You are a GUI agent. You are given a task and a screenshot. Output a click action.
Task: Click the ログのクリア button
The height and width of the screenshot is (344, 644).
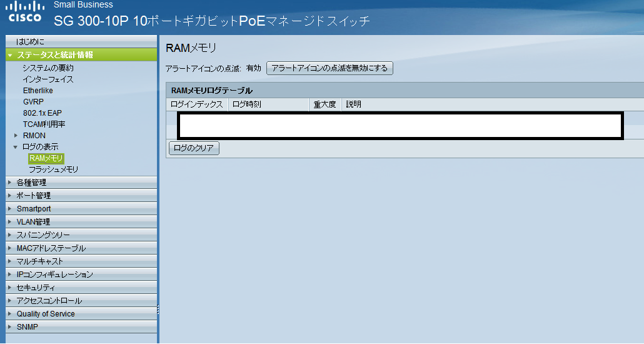194,148
